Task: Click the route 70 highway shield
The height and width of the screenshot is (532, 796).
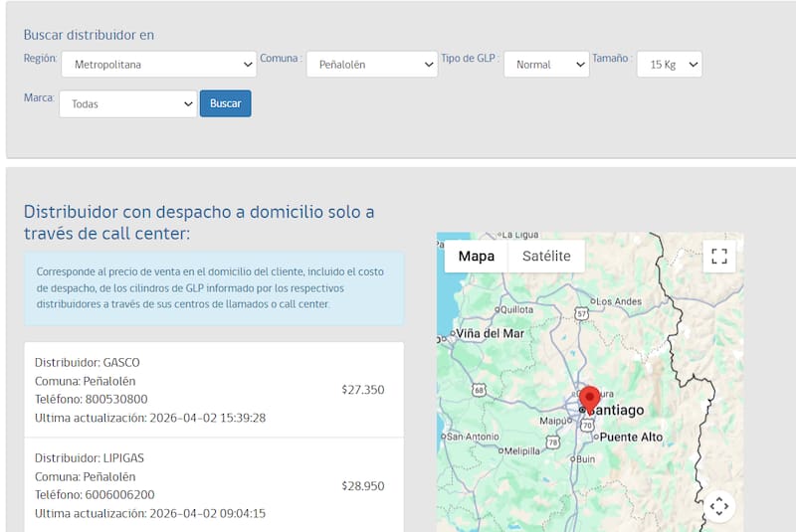Action: point(587,425)
